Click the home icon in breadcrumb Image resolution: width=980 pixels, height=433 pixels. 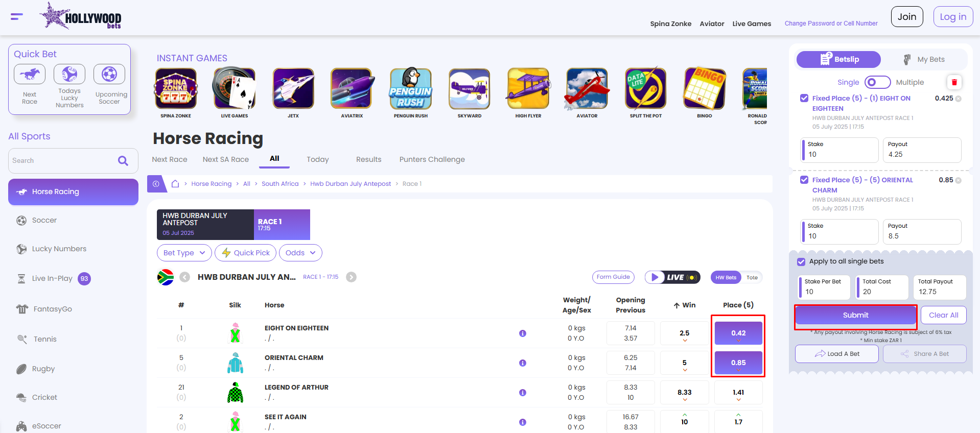(175, 184)
